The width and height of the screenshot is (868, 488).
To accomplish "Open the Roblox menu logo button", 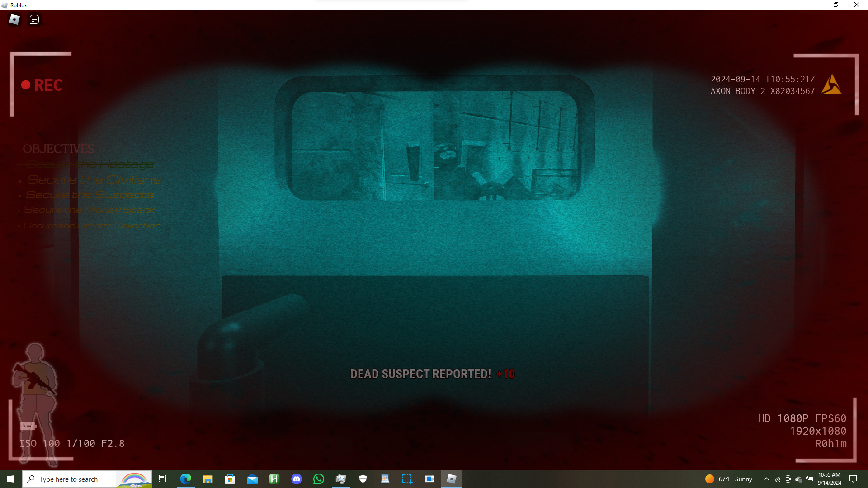I will click(x=14, y=19).
